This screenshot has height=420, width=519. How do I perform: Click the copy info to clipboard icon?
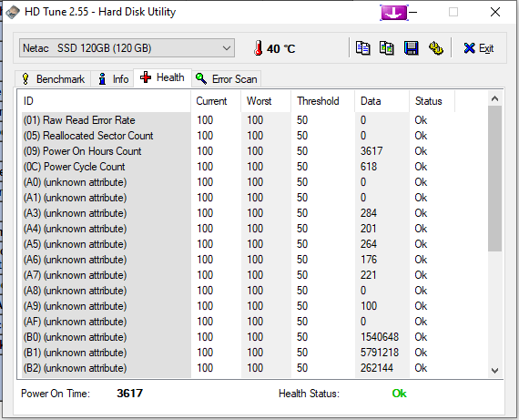pos(362,48)
